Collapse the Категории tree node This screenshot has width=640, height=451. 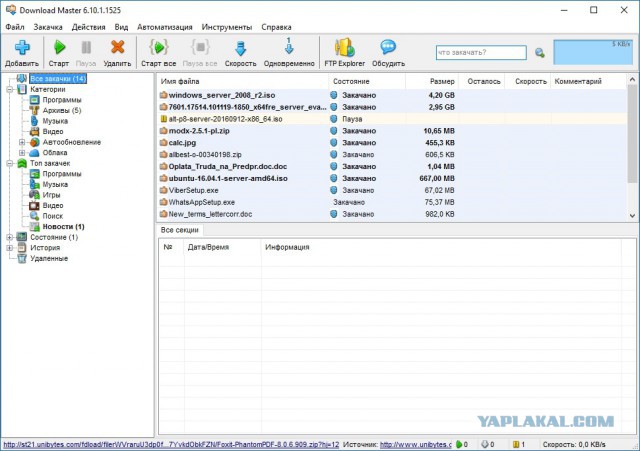pyautogui.click(x=10, y=89)
